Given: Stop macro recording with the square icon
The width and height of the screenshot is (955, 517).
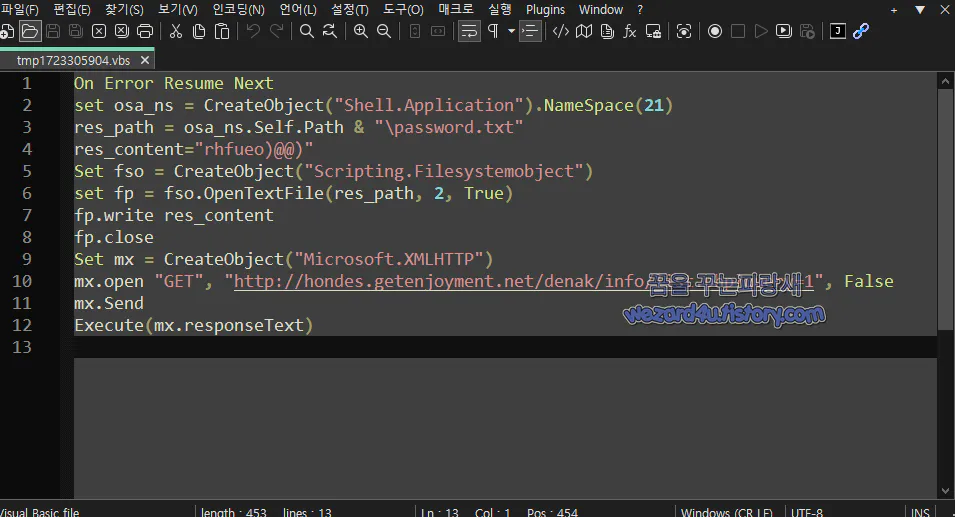Looking at the screenshot, I should click(738, 31).
